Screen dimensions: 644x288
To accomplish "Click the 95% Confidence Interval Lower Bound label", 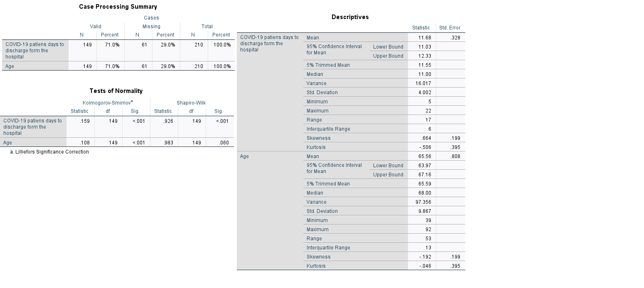I will [388, 47].
